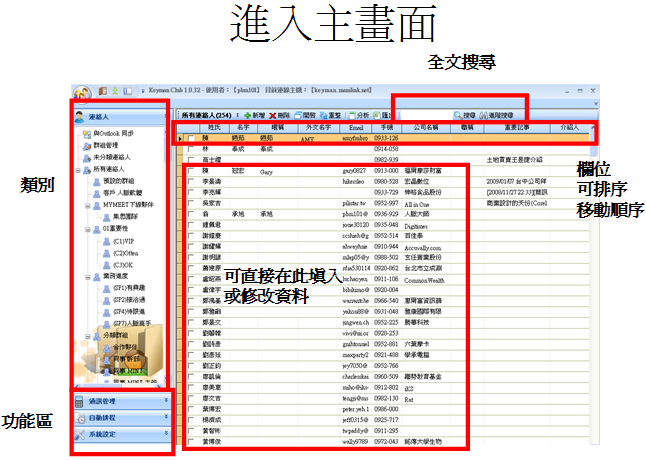The height and width of the screenshot is (460, 646).
Task: Collapse the 業務進度 tree node
Action: pyautogui.click(x=88, y=277)
